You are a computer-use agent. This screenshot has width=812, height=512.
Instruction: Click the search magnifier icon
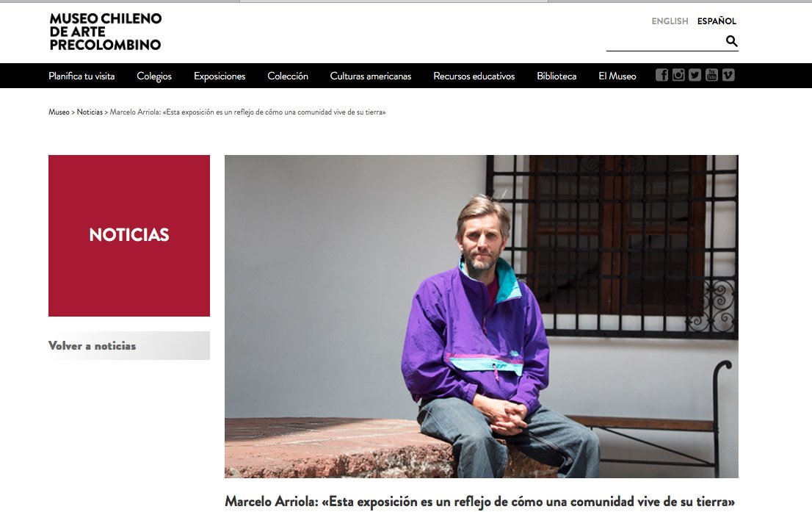click(731, 41)
